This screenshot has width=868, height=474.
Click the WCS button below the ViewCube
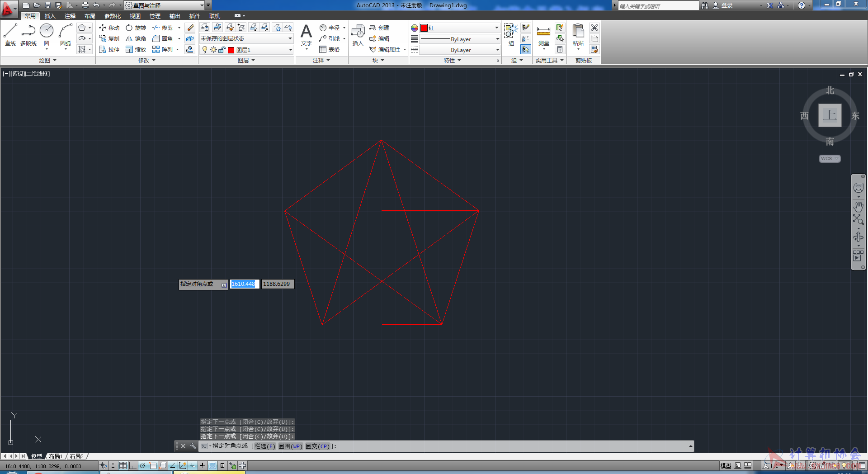pos(830,159)
